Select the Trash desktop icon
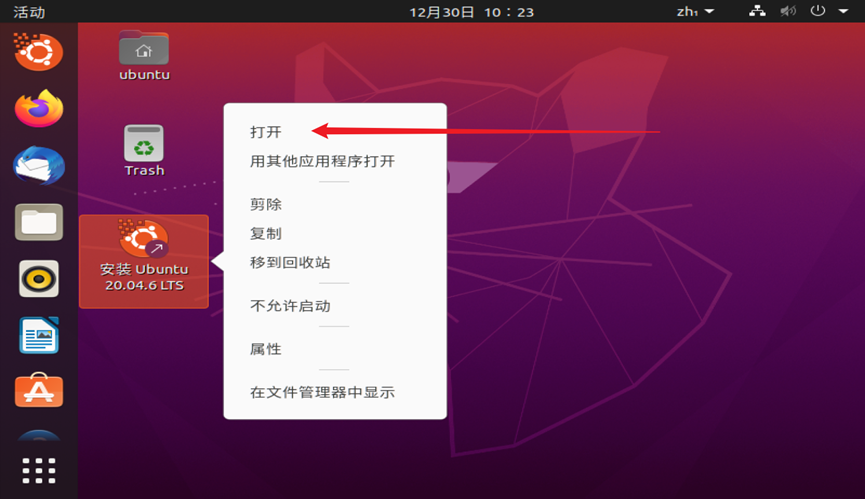The height and width of the screenshot is (499, 865). (x=144, y=151)
